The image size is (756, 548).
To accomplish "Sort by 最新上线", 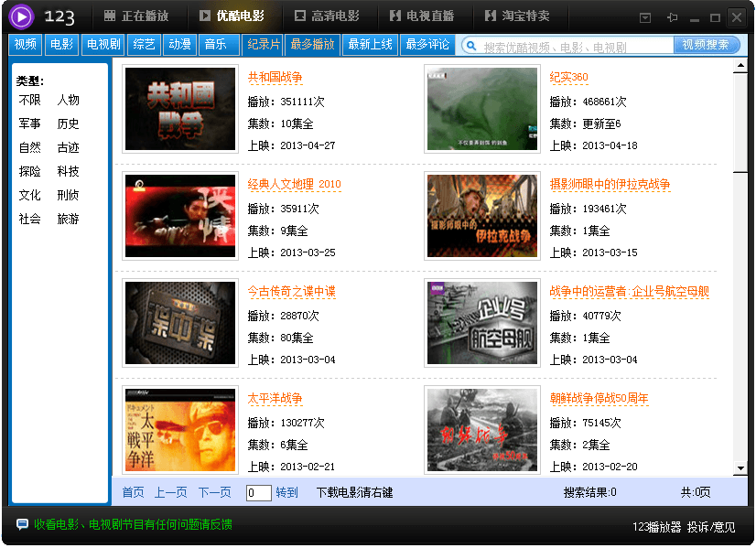I will [x=371, y=45].
